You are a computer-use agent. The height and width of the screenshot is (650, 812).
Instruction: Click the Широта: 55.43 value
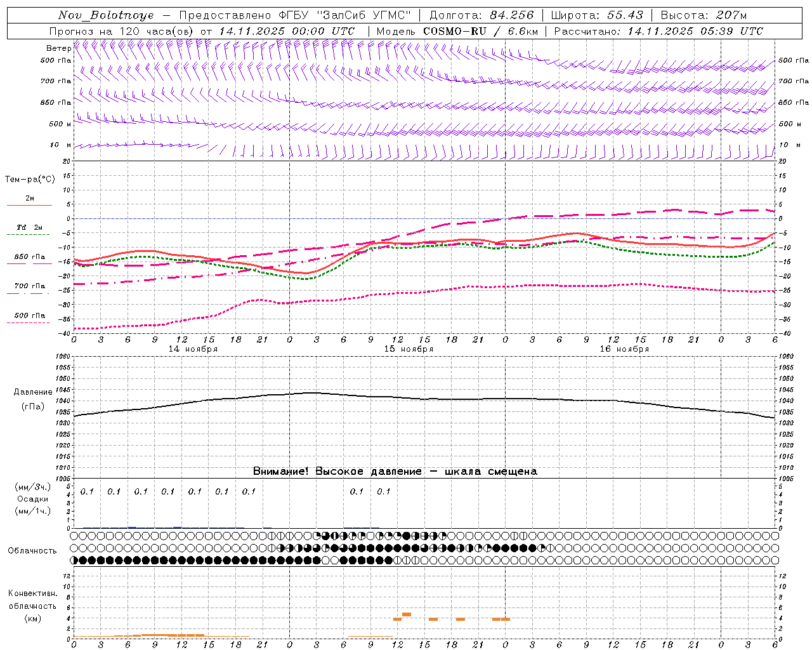[x=597, y=15]
